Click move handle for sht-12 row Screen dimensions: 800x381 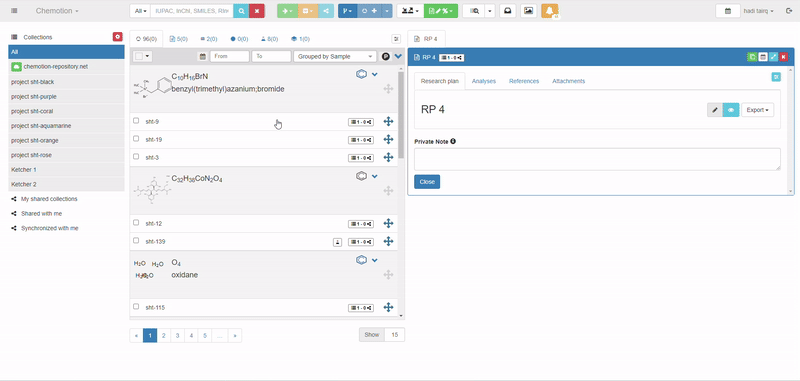388,223
